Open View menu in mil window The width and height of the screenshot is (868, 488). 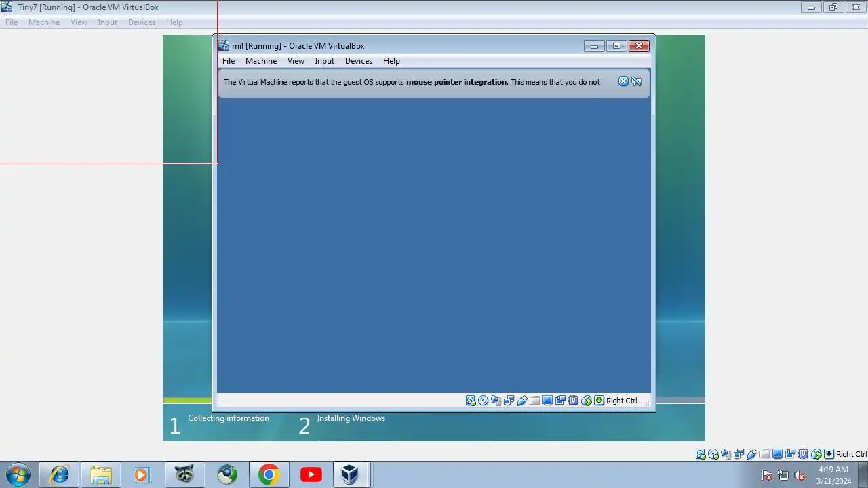point(296,61)
